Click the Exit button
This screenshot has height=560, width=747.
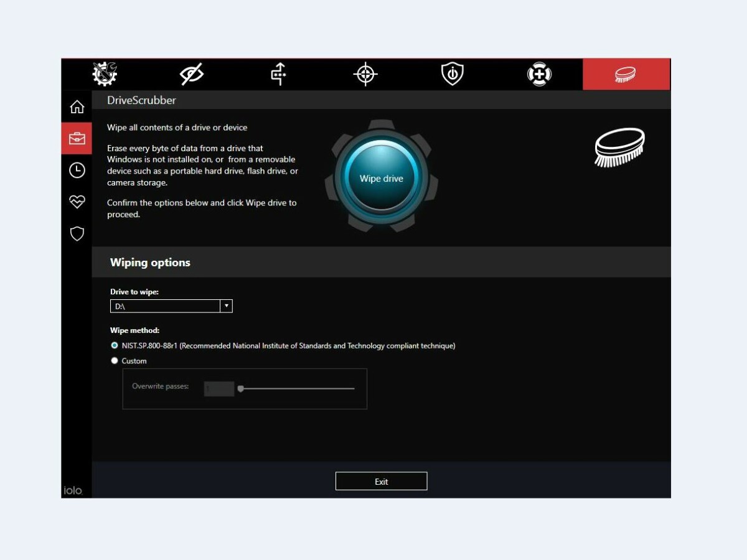pos(381,482)
